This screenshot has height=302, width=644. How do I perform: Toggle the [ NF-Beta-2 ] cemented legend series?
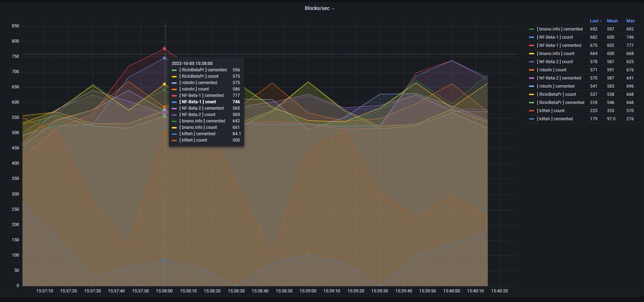pos(559,78)
